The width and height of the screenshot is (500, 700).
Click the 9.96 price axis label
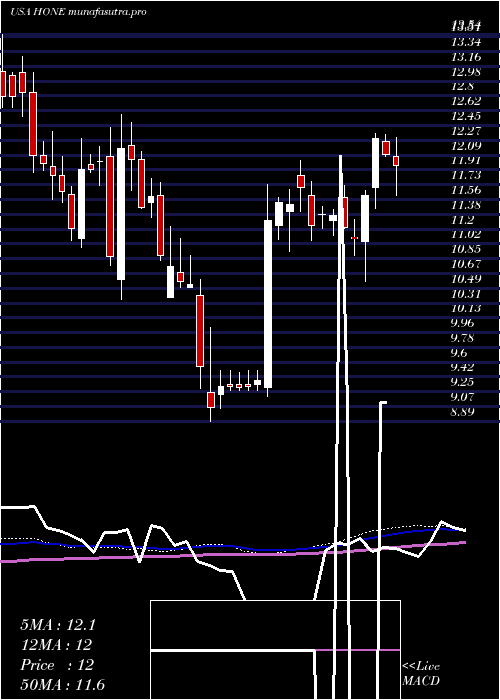click(x=462, y=323)
